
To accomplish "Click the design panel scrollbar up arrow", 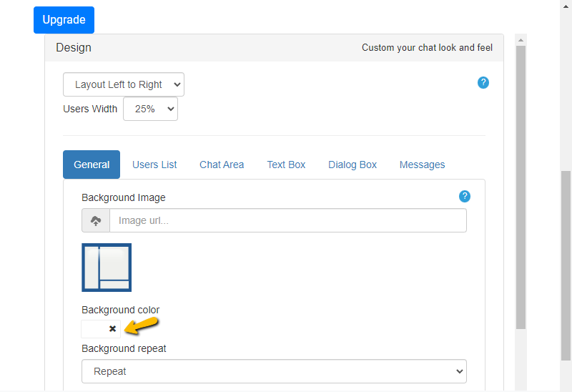I will click(521, 40).
